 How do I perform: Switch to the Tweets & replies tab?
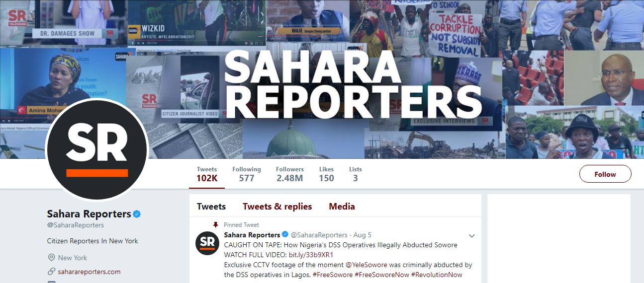point(277,207)
